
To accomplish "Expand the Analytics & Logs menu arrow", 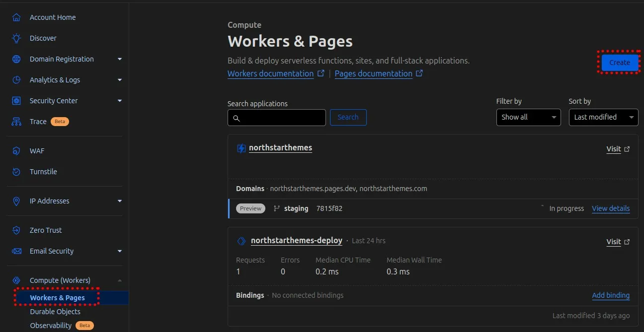I will click(119, 80).
